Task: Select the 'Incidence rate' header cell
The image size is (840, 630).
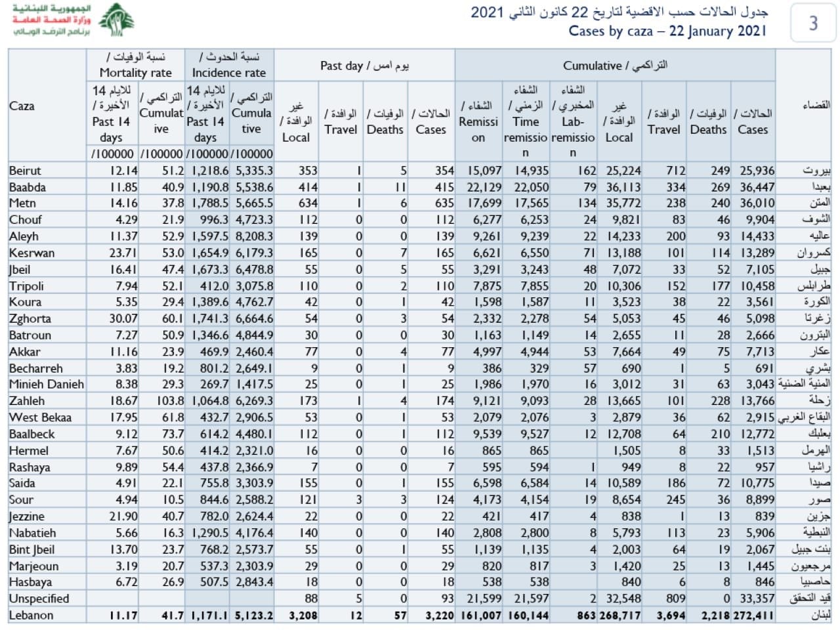Action: [229, 65]
